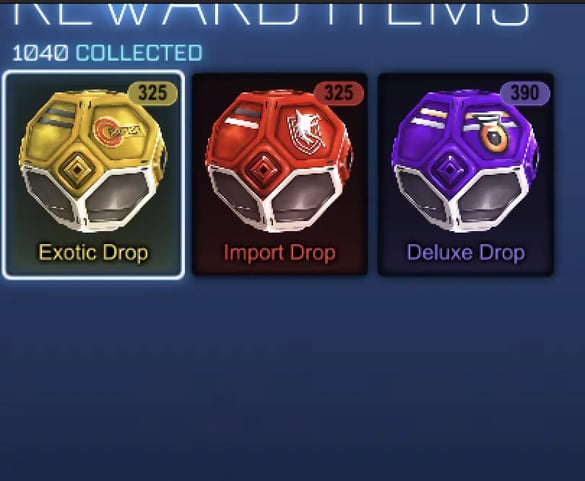This screenshot has height=481, width=585.
Task: Click the diamond emblem on the gold drop
Action: [x=77, y=170]
